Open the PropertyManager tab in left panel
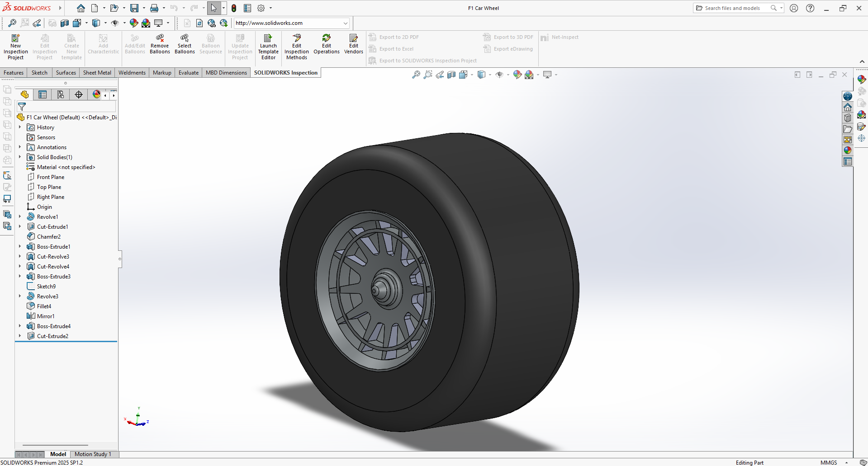The width and height of the screenshot is (868, 466). 43,94
